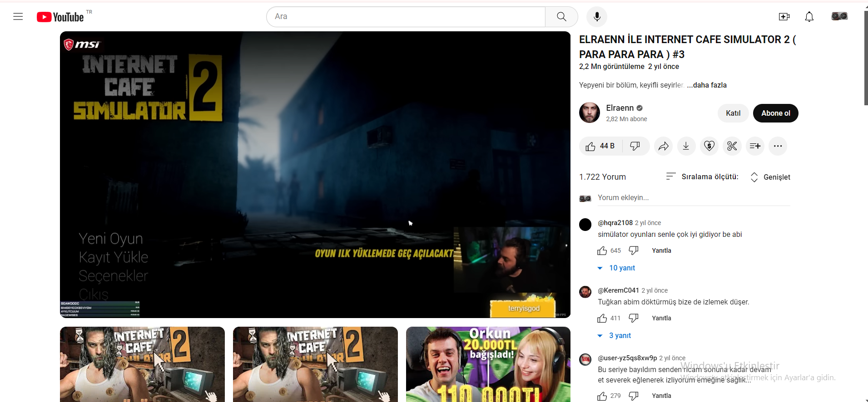
Task: Expand description with ...daha fazla
Action: coord(707,85)
